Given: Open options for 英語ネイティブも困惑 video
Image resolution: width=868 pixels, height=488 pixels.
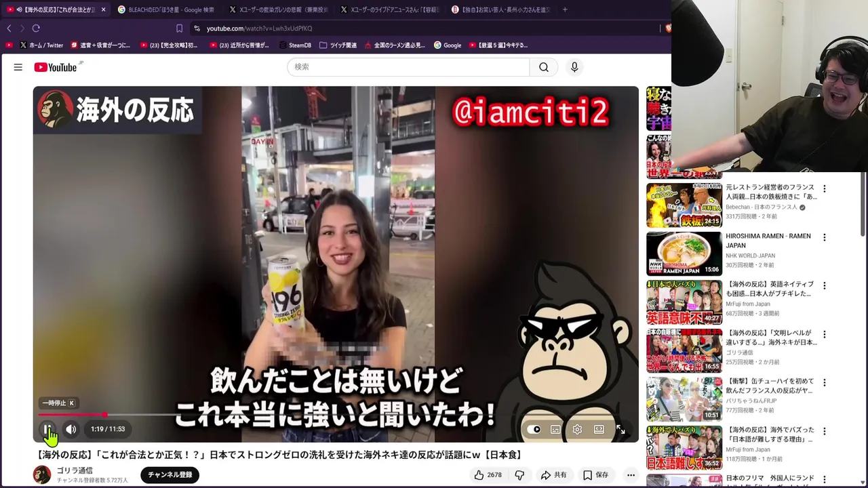Looking at the screenshot, I should click(825, 286).
